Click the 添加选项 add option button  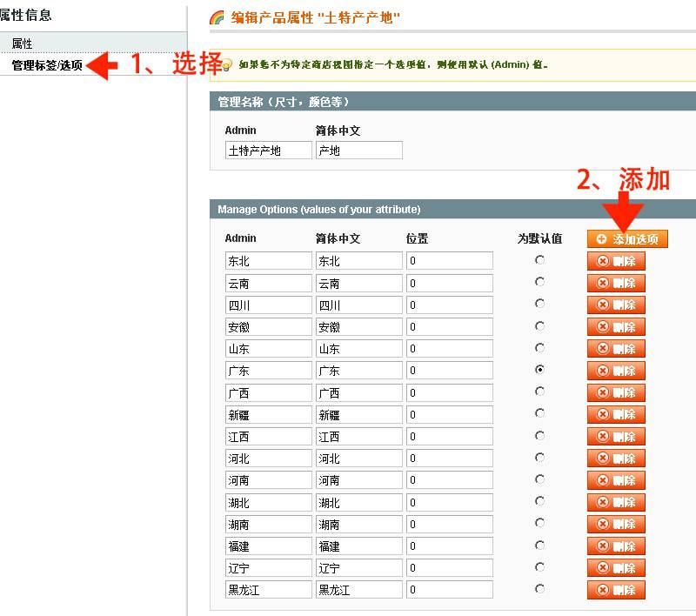(x=627, y=239)
